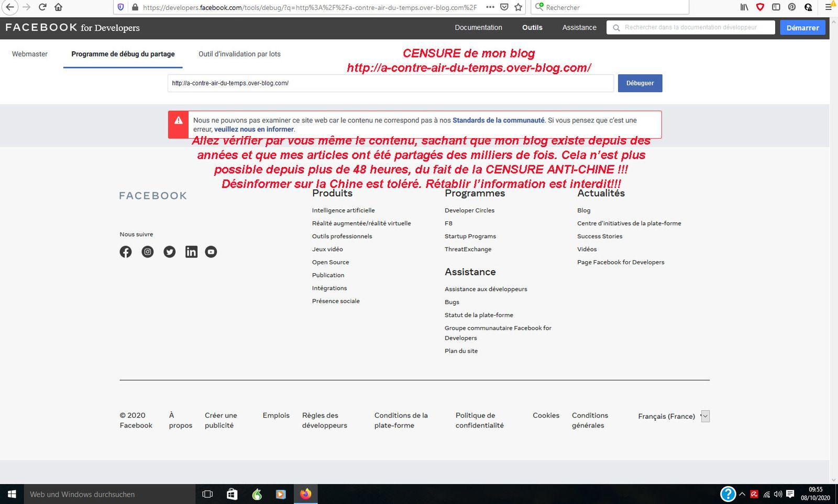Open Twitter social icon under Nous suivre
838x504 pixels.
pos(170,252)
